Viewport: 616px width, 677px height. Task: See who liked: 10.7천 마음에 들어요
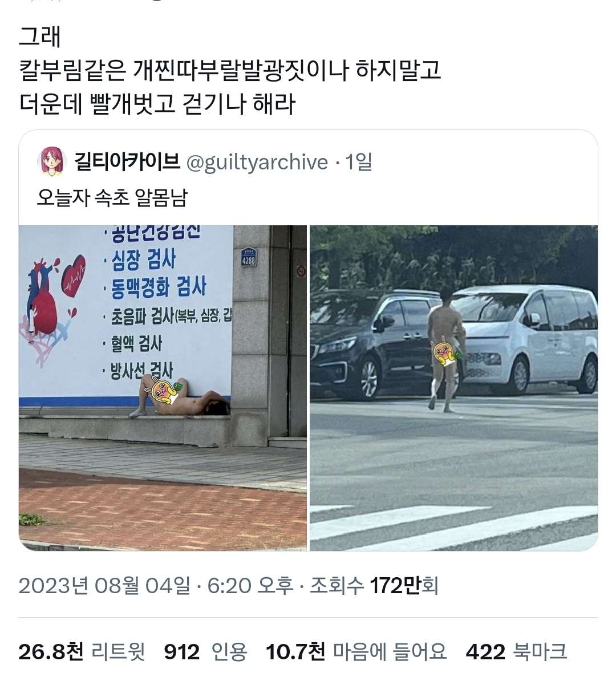[356, 651]
